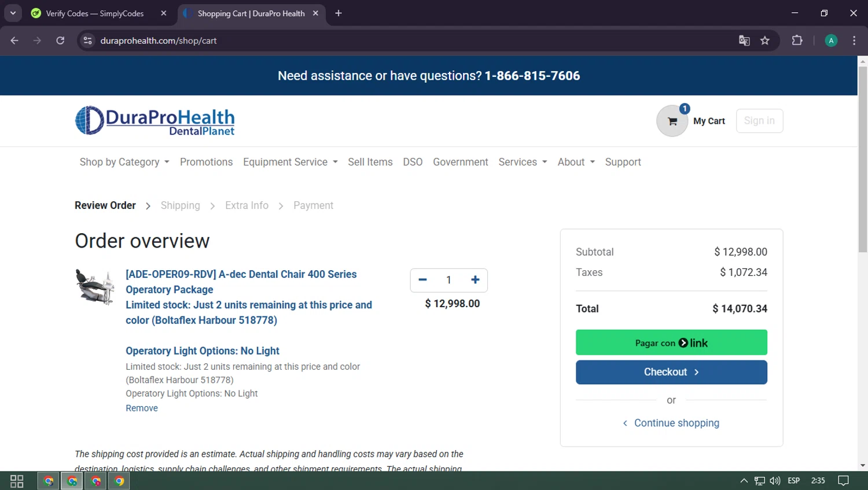Open the Chrome profile avatar
The width and height of the screenshot is (868, 490).
click(x=831, y=40)
